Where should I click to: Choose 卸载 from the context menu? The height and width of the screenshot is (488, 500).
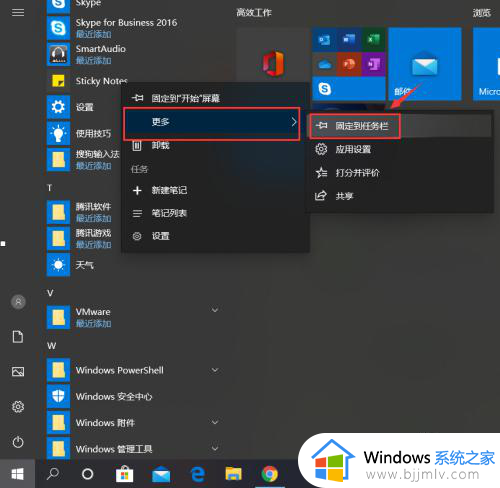click(215, 145)
